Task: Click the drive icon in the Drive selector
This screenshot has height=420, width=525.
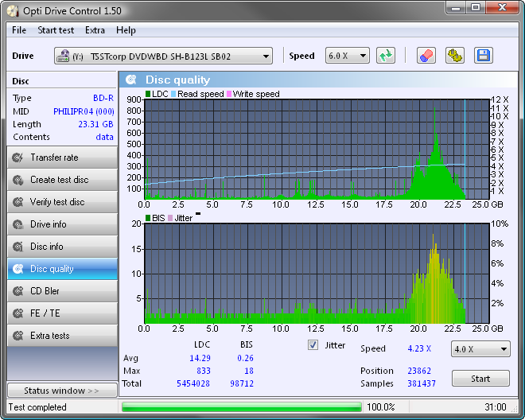Action: click(63, 56)
